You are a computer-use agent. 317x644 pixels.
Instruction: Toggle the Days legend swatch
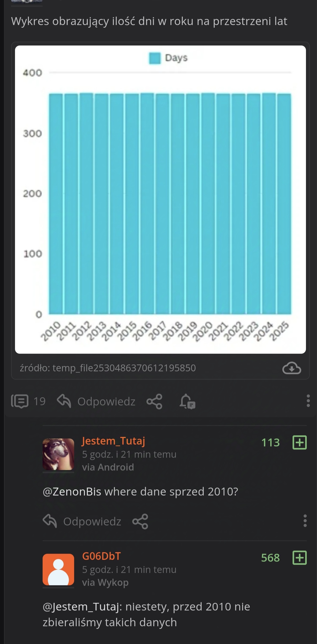tap(155, 58)
